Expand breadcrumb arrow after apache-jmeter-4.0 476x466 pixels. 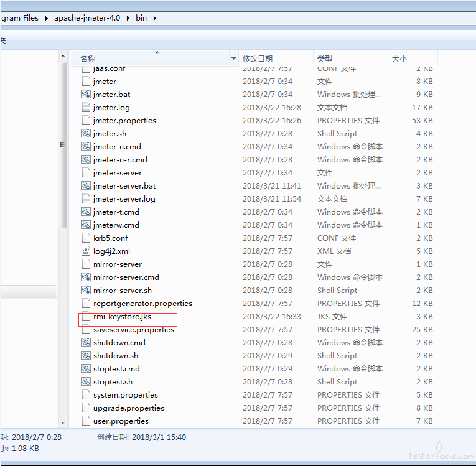coord(129,18)
